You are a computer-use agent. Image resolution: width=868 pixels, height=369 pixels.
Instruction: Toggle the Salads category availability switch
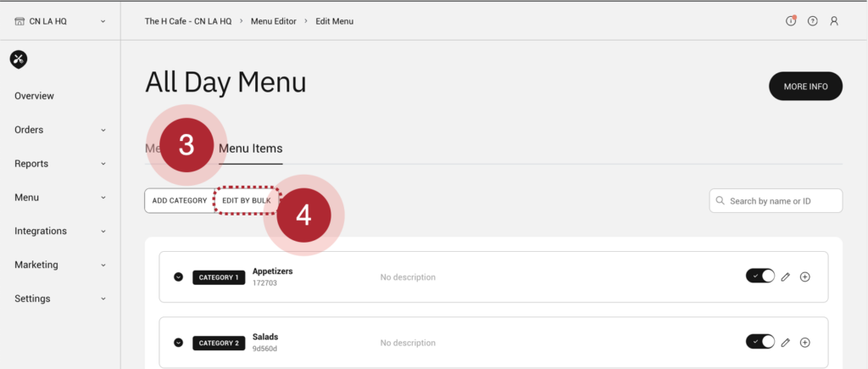760,342
